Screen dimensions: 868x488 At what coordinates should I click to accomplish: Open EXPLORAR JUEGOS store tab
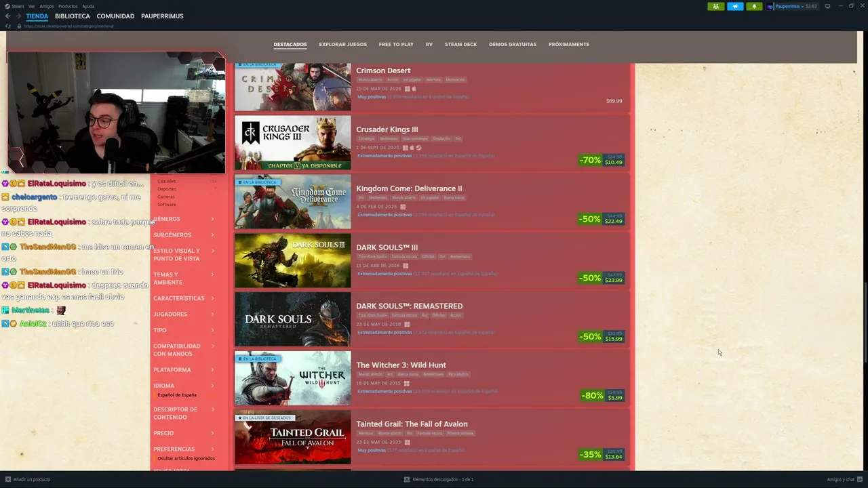point(343,45)
